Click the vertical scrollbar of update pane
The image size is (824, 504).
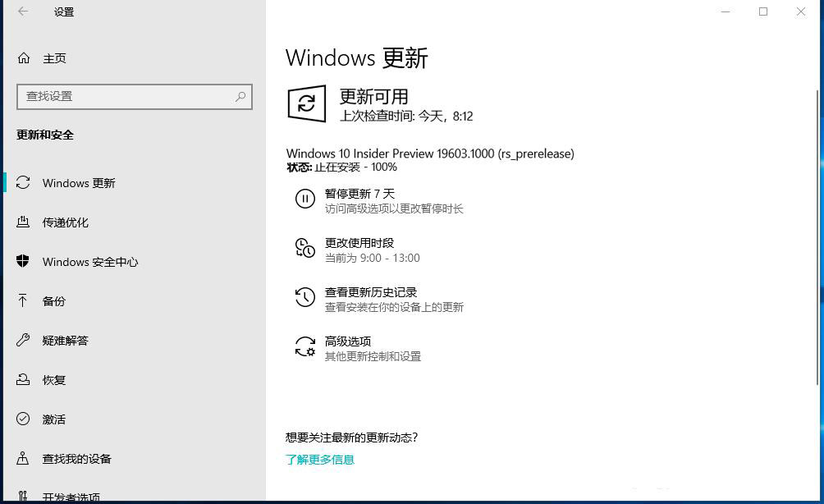click(817, 236)
